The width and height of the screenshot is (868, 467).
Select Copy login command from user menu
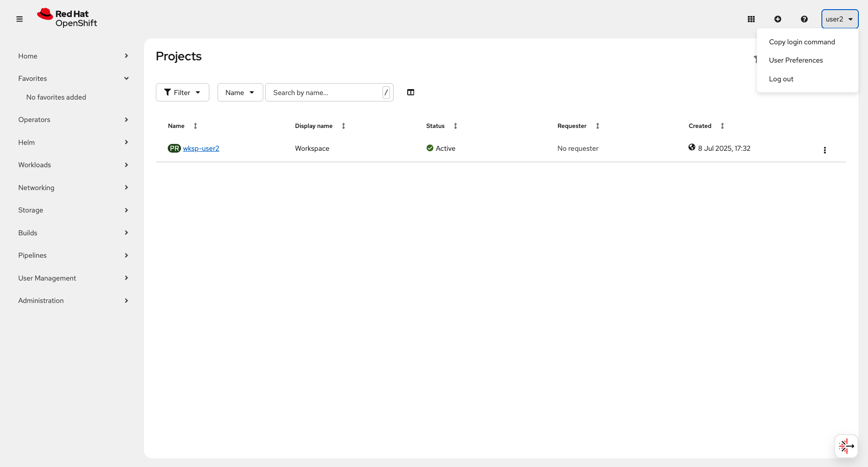pos(802,42)
